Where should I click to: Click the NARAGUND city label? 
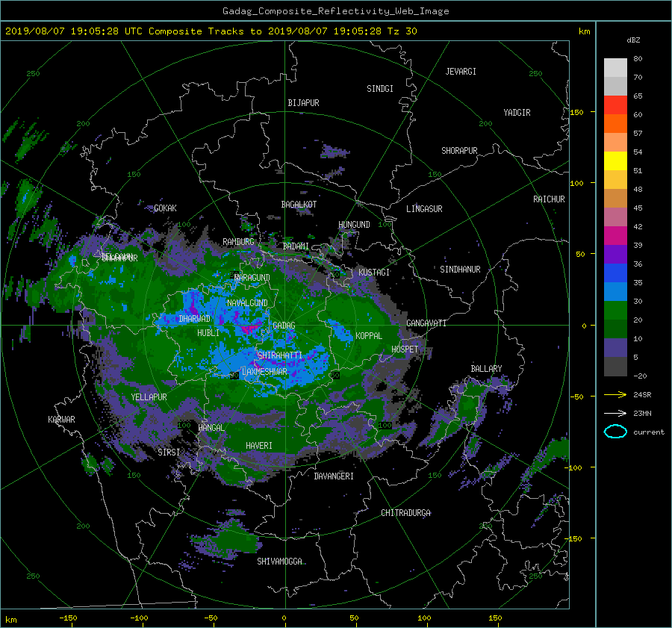tap(252, 278)
